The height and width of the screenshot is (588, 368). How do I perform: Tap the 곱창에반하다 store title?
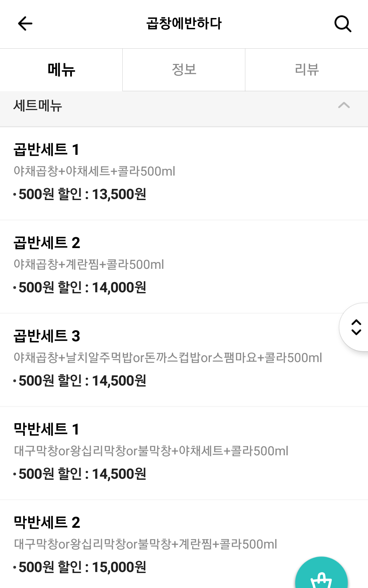tap(184, 24)
